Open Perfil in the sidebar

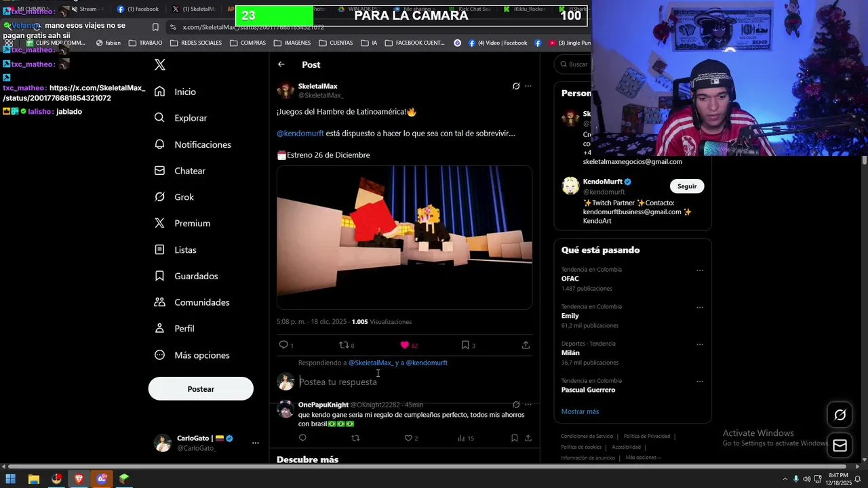pos(175,328)
